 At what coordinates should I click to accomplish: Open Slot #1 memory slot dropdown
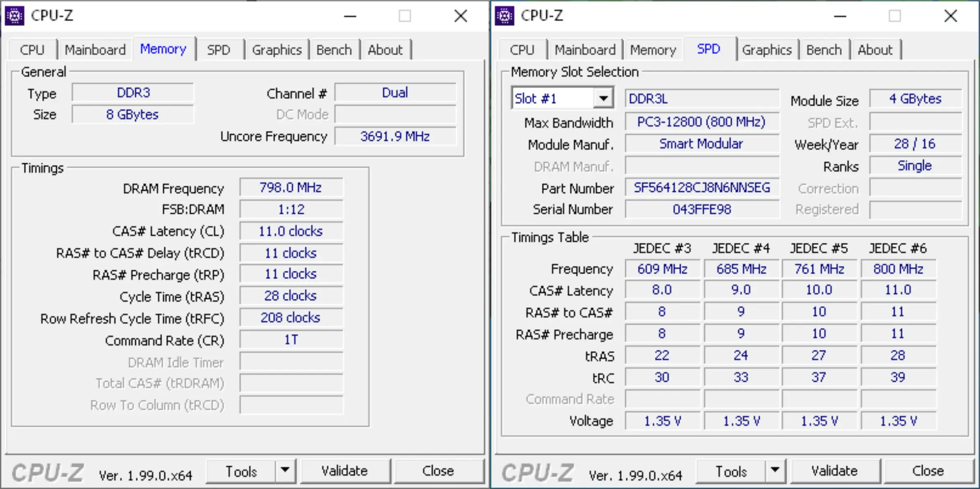[603, 98]
